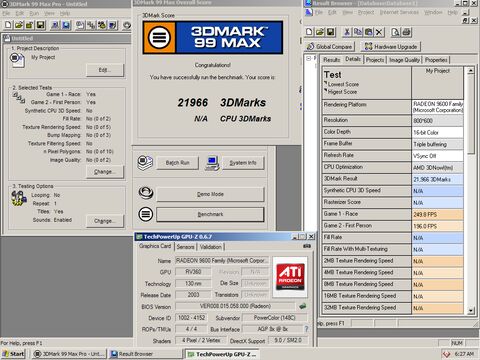Click the Benchmark button
This screenshot has width=480, height=360.
210,214
